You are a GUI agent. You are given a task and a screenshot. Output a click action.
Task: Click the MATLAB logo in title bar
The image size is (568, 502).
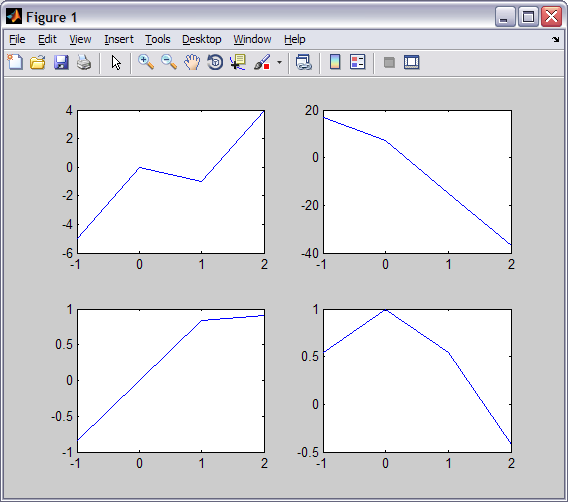(x=14, y=17)
